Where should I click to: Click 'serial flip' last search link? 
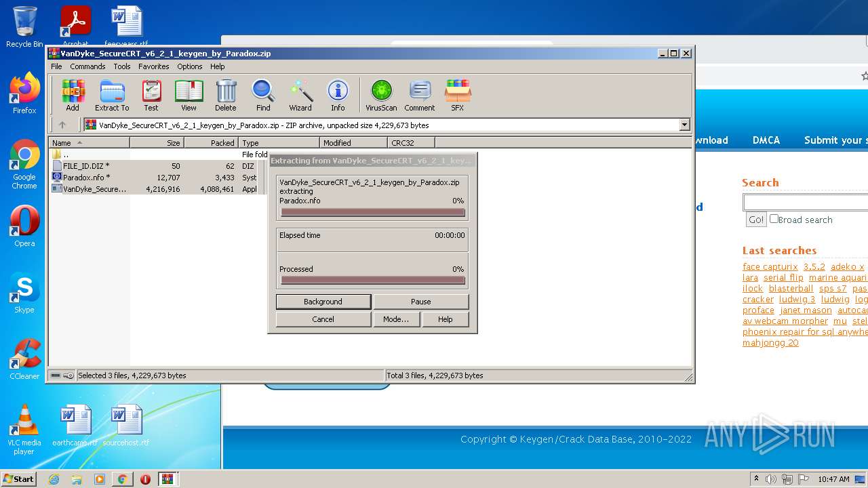[783, 277]
